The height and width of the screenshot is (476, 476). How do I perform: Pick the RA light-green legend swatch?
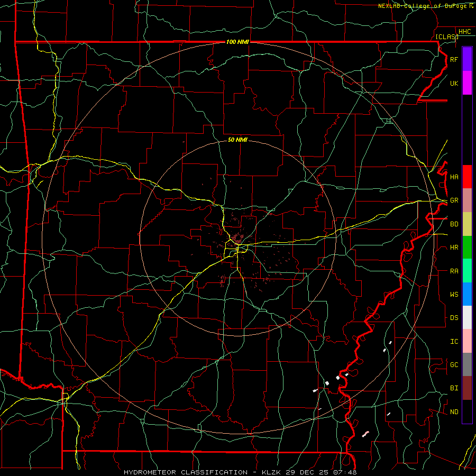(467, 271)
